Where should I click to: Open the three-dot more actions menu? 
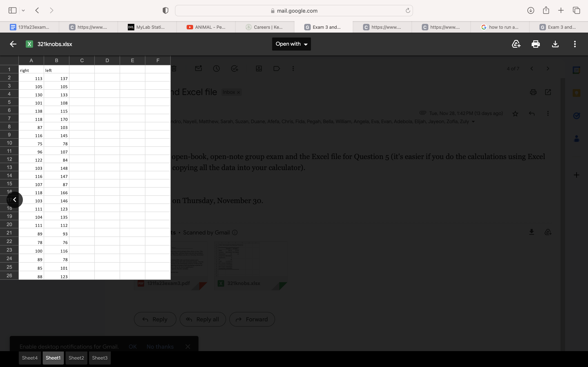pyautogui.click(x=575, y=44)
